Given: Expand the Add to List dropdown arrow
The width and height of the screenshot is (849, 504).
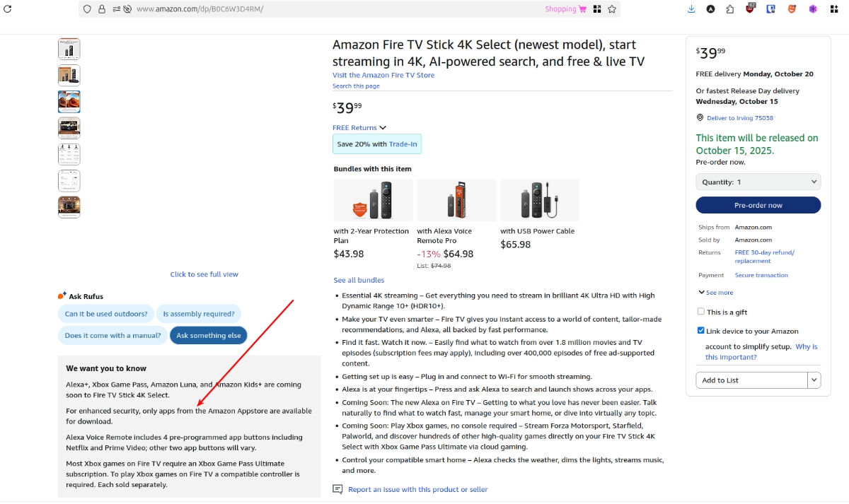Looking at the screenshot, I should click(814, 380).
